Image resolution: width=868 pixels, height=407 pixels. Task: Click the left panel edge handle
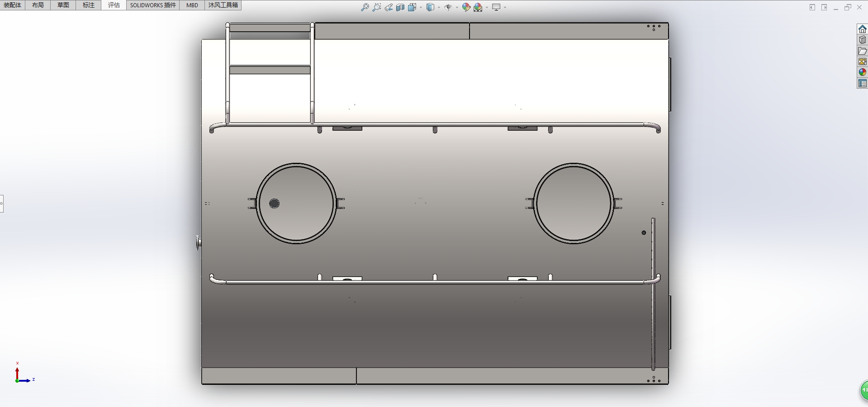click(x=1, y=203)
